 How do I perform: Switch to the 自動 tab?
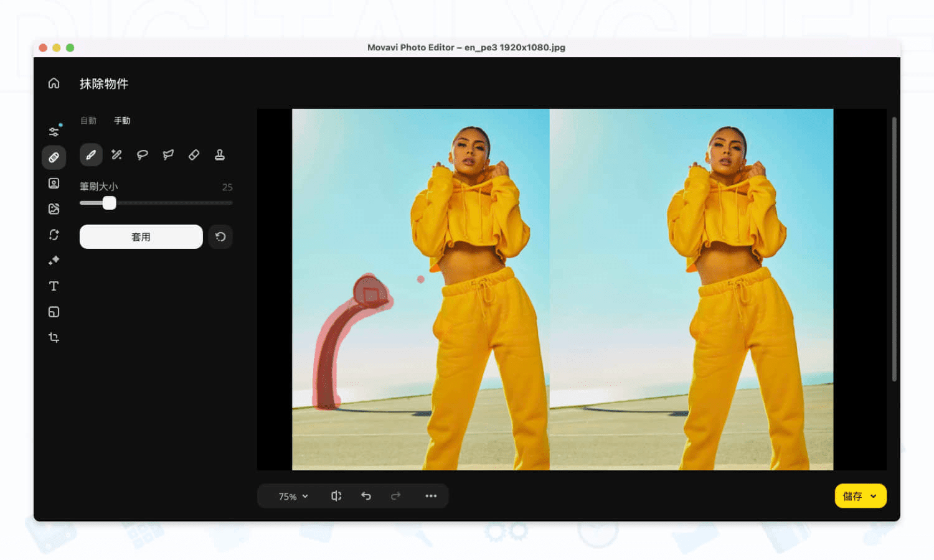[88, 120]
